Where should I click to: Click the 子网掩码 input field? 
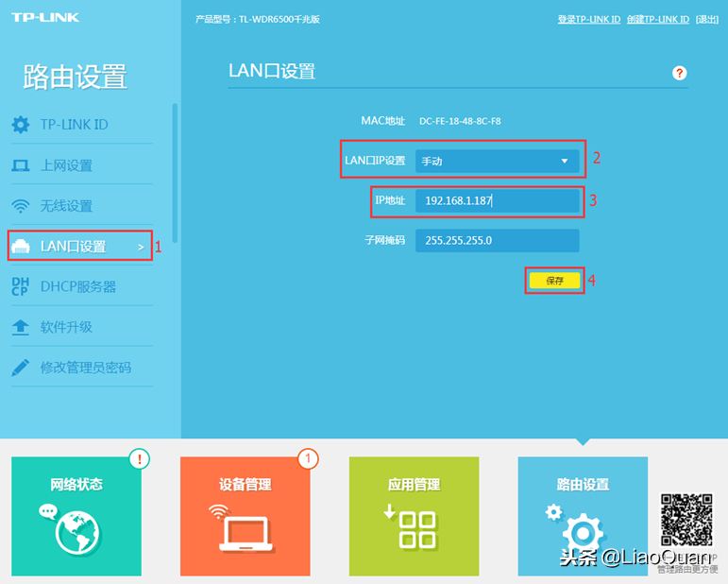pos(498,240)
